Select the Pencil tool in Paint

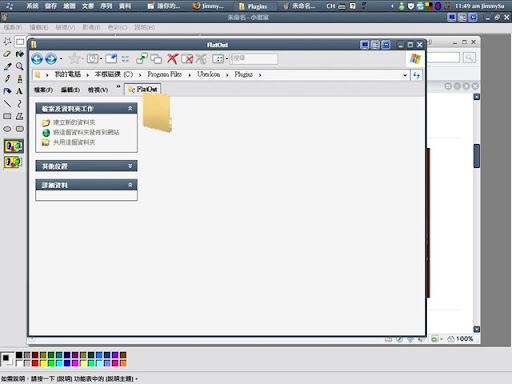click(x=7, y=79)
